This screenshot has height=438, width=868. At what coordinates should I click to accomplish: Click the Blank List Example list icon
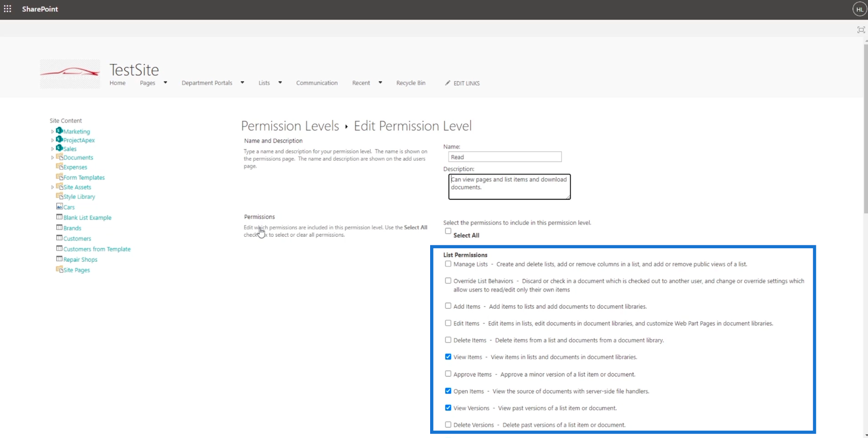(x=60, y=217)
